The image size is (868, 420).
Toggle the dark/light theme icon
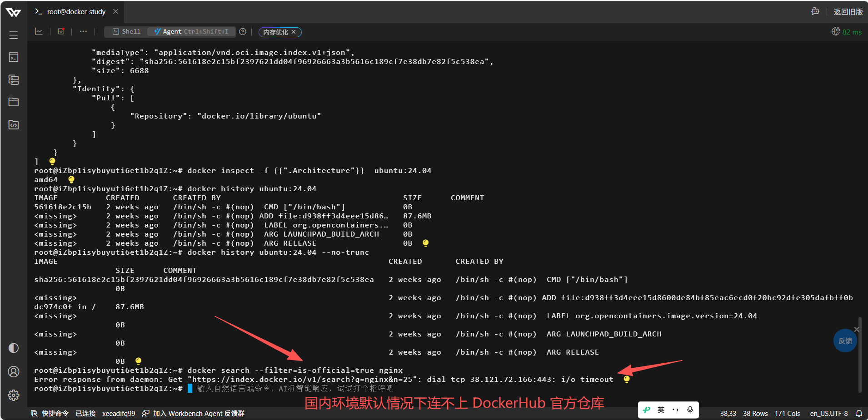click(x=14, y=348)
